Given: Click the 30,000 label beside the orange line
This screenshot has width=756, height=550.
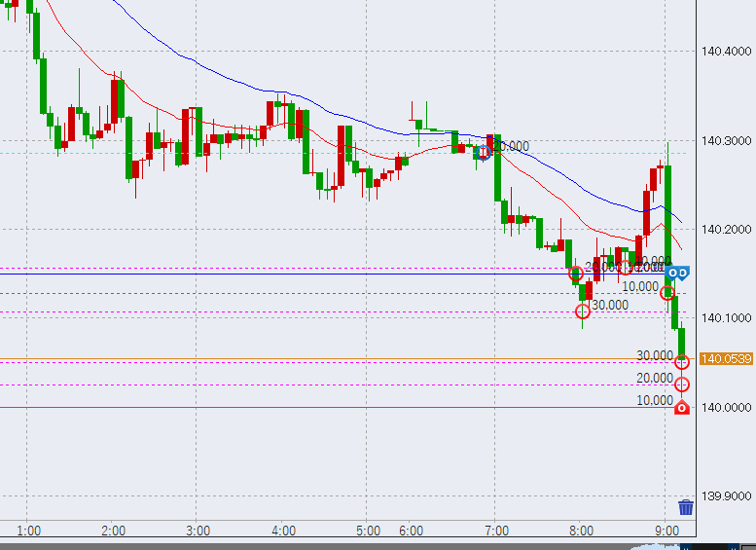Looking at the screenshot, I should click(x=654, y=355).
